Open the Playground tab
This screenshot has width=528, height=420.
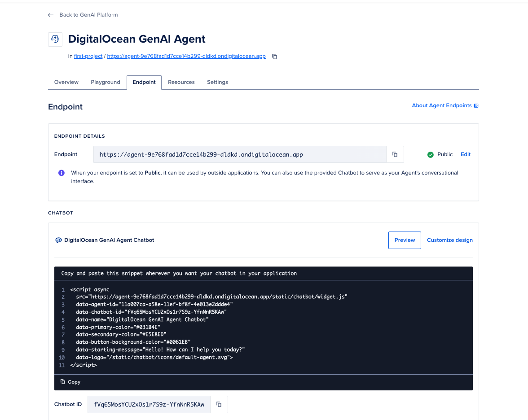click(x=106, y=82)
